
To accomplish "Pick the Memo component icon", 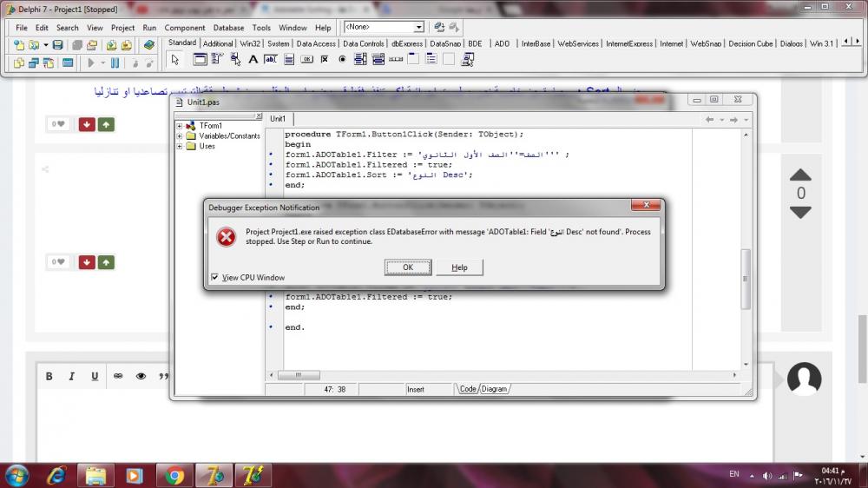I will tap(289, 59).
